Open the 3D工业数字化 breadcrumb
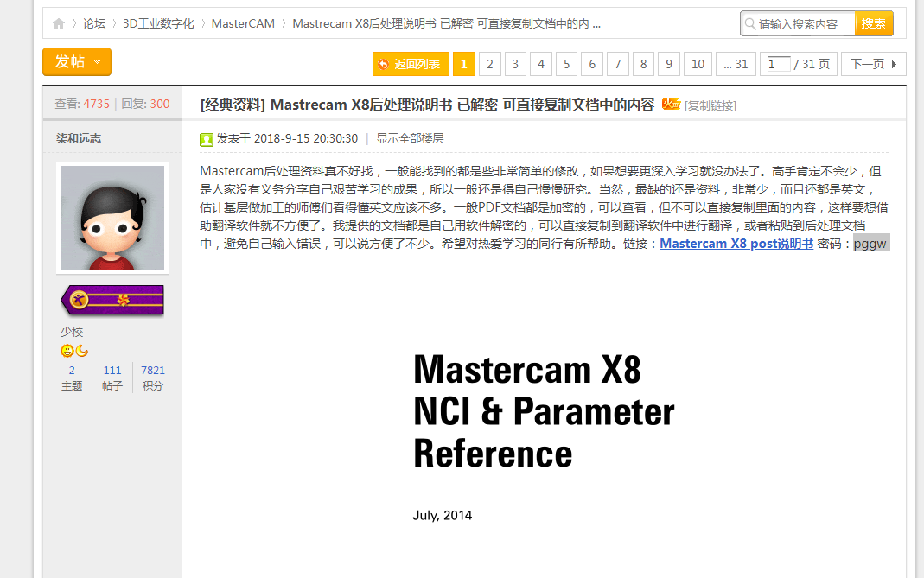 coord(158,23)
